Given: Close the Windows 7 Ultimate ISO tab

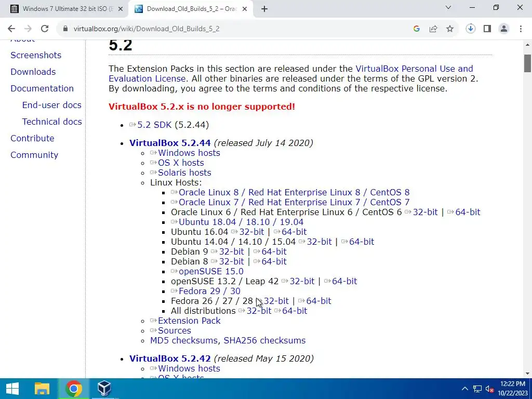Looking at the screenshot, I should (x=121, y=9).
